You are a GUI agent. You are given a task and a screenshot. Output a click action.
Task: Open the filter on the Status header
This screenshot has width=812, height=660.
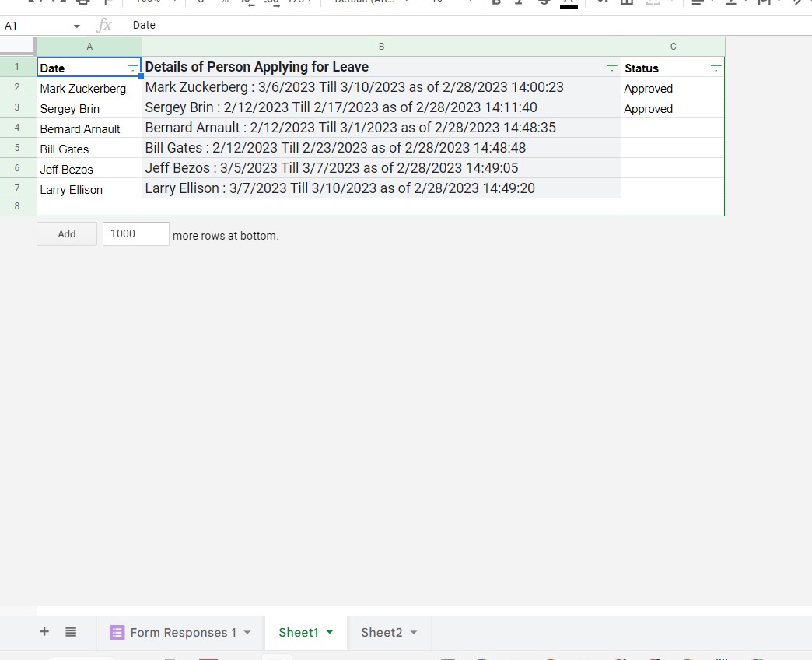click(x=716, y=68)
